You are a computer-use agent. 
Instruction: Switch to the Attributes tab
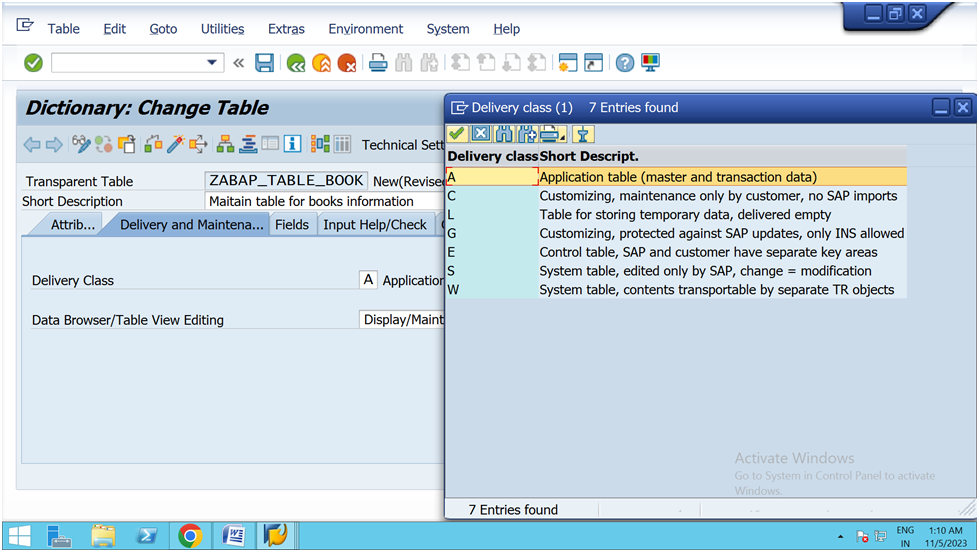click(72, 225)
